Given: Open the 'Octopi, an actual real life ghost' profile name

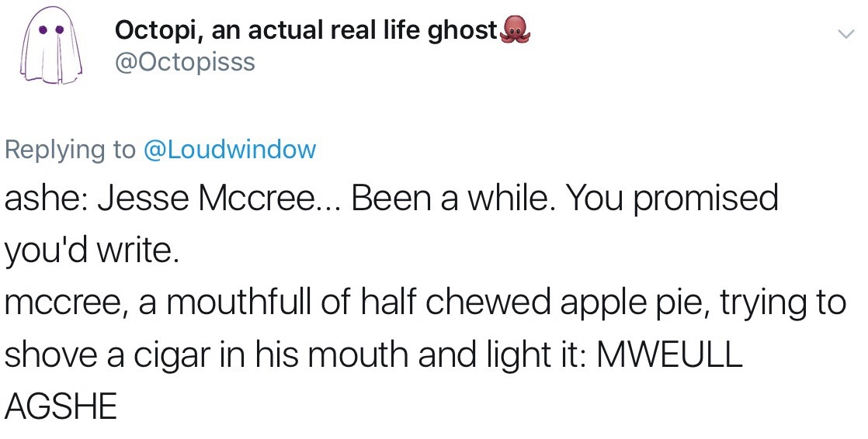Looking at the screenshot, I should [x=305, y=30].
